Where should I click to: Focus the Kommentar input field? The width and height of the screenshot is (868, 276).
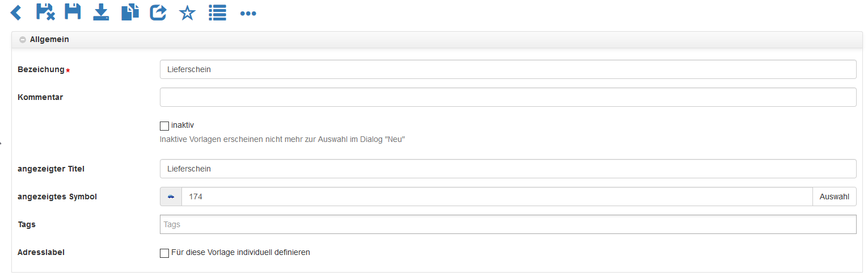point(507,97)
